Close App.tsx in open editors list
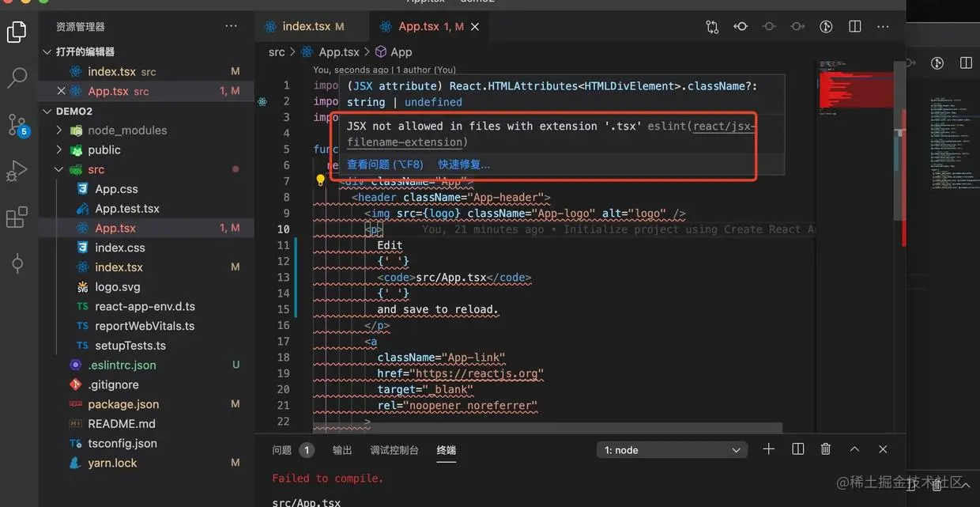This screenshot has height=507, width=980. point(62,91)
